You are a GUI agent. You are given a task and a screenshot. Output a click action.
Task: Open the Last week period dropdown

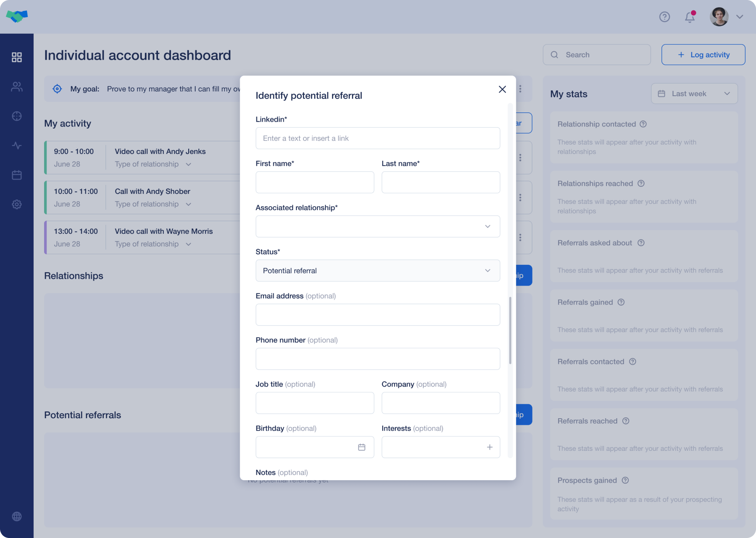[x=694, y=94]
